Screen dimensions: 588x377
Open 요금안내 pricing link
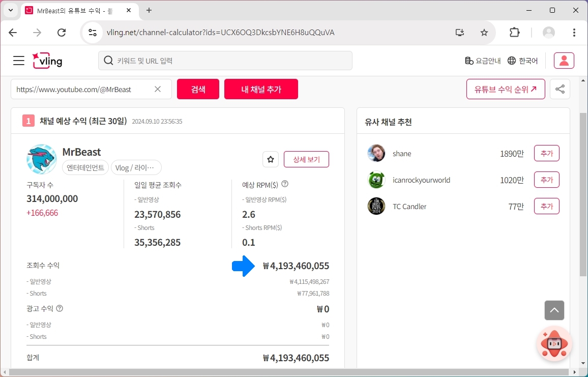click(483, 61)
